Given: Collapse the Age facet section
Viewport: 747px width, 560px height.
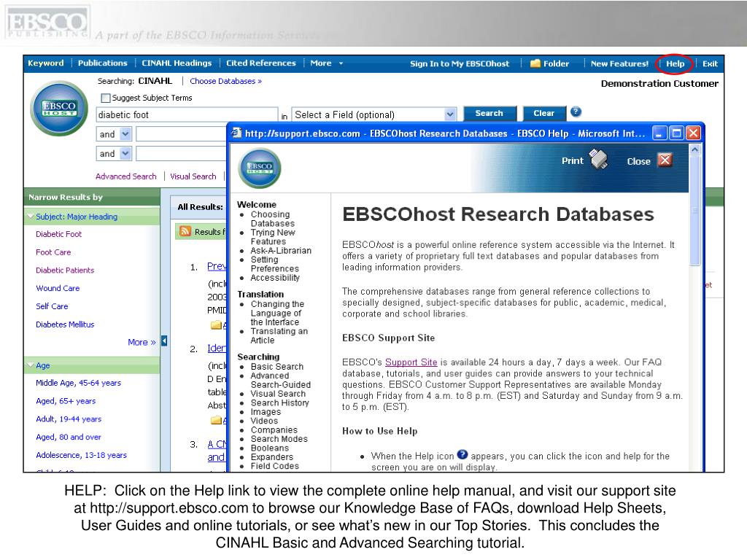Looking at the screenshot, I should [31, 365].
